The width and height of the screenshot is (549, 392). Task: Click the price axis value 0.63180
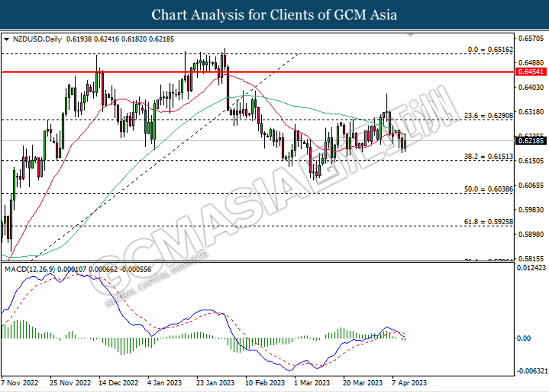531,112
